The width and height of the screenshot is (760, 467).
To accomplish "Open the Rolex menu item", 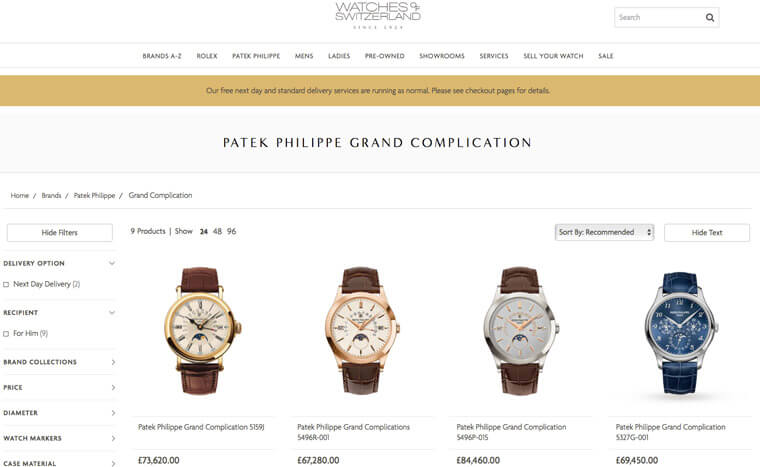I will pyautogui.click(x=207, y=56).
